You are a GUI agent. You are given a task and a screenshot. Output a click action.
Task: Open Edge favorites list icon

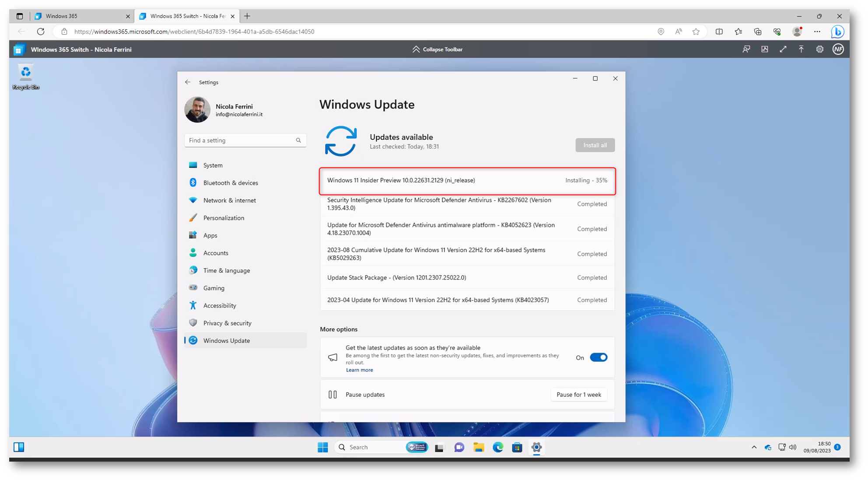pos(738,32)
